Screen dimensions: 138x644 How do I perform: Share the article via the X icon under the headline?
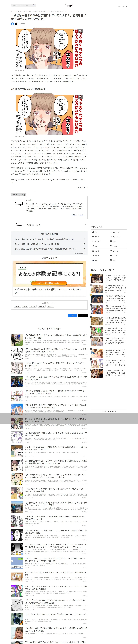(16, 24)
